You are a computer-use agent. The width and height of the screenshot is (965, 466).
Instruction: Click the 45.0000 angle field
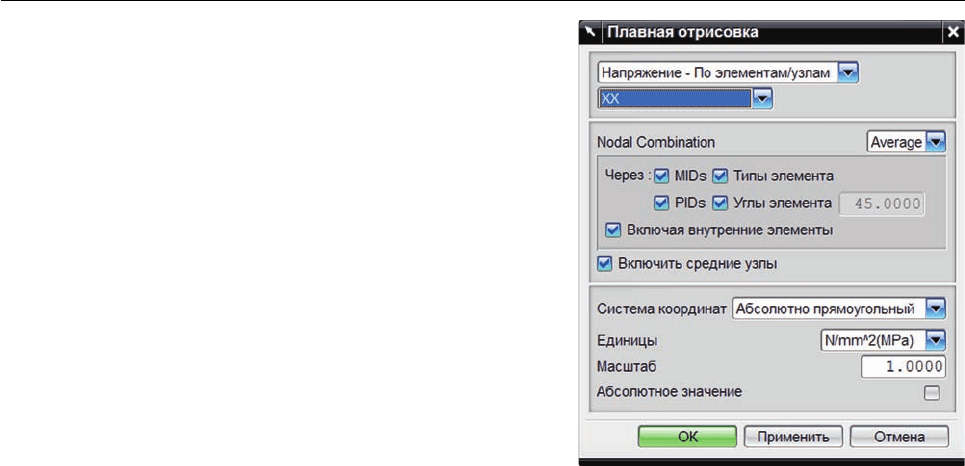[882, 204]
